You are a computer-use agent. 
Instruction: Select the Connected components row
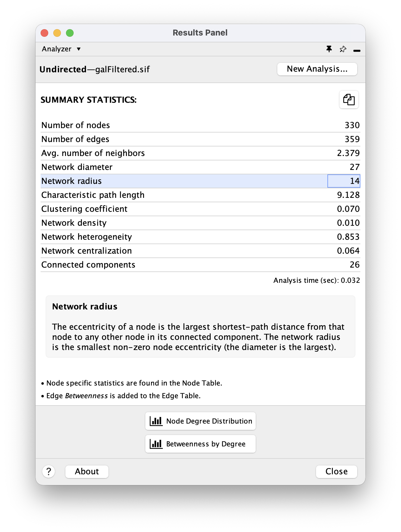[201, 265]
